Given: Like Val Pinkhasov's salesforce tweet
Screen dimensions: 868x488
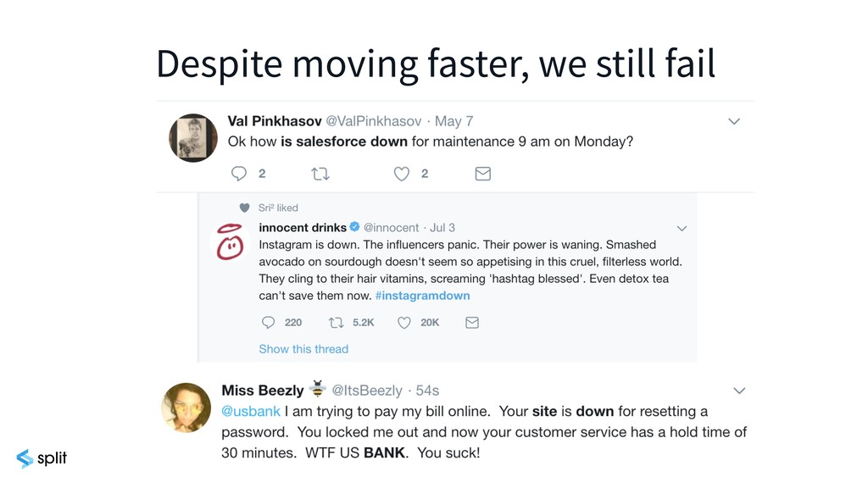Looking at the screenshot, I should click(401, 174).
